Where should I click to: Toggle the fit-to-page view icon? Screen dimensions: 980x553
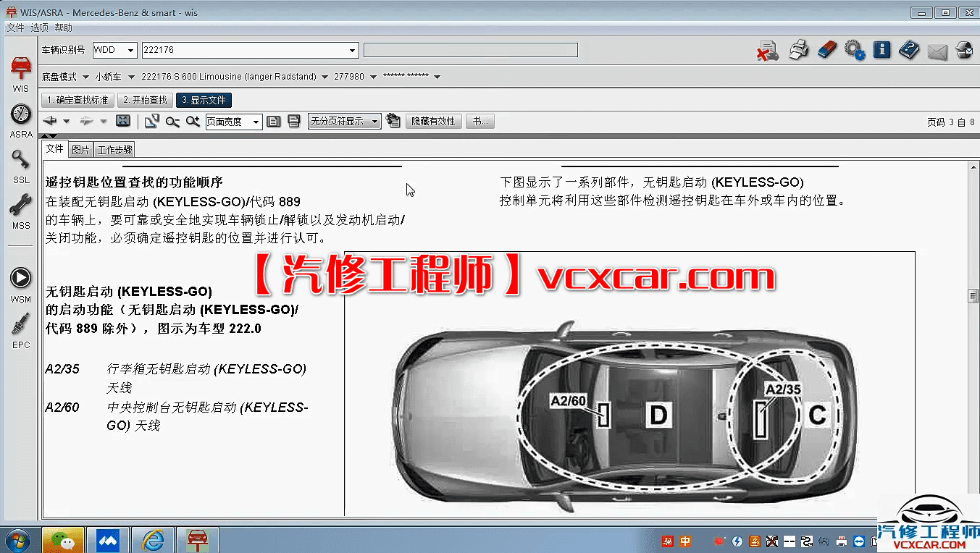pos(122,121)
